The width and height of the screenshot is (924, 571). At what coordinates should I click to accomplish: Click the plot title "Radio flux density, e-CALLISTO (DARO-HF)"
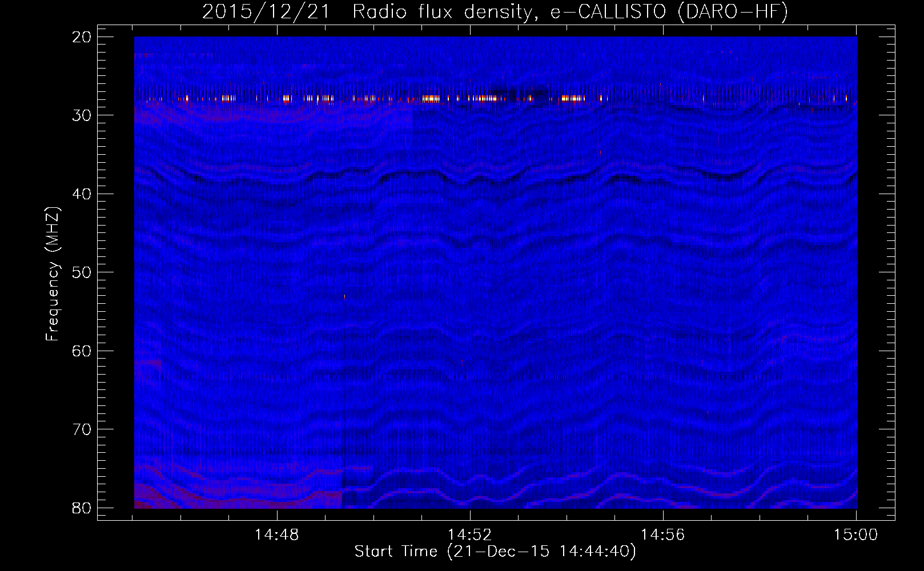570,12
